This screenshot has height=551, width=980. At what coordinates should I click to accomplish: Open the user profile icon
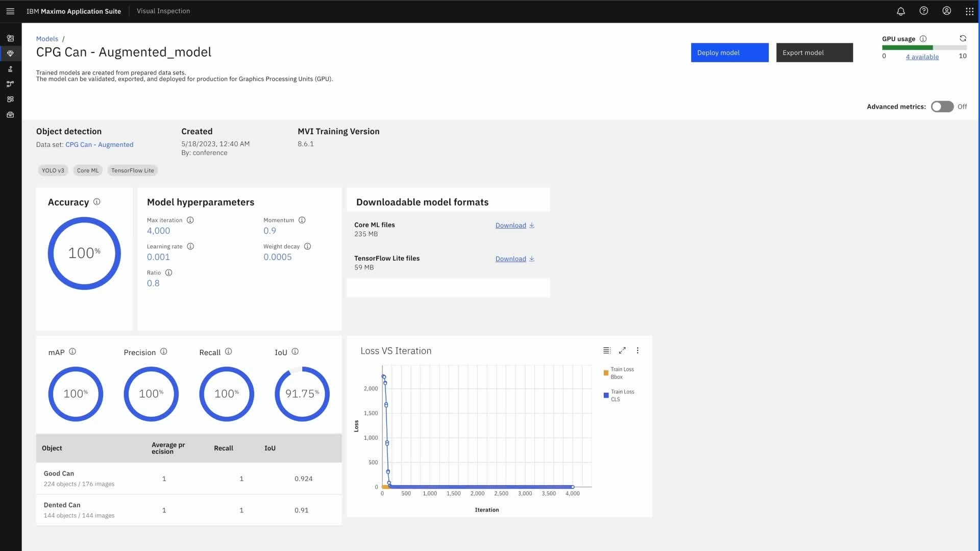pyautogui.click(x=947, y=11)
